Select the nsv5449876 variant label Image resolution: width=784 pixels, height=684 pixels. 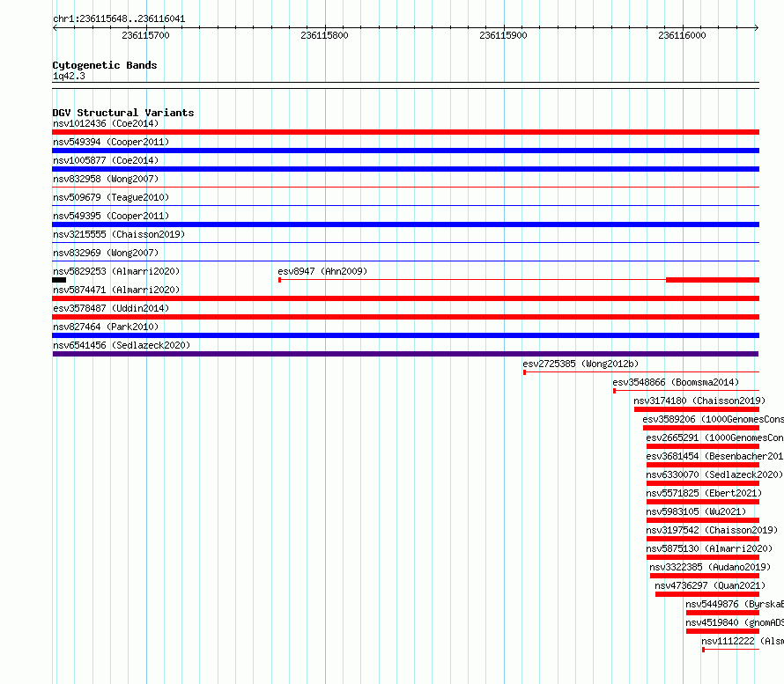[735, 604]
